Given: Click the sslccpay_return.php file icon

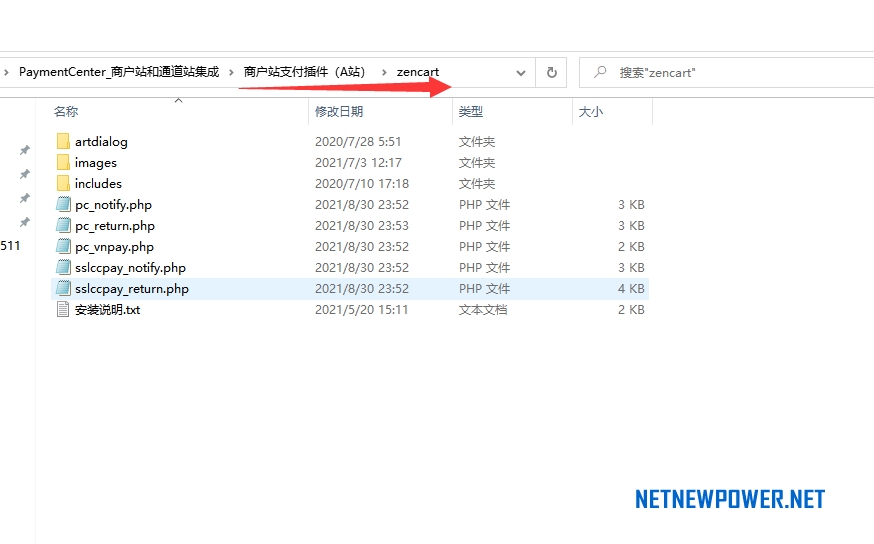Looking at the screenshot, I should coord(64,288).
